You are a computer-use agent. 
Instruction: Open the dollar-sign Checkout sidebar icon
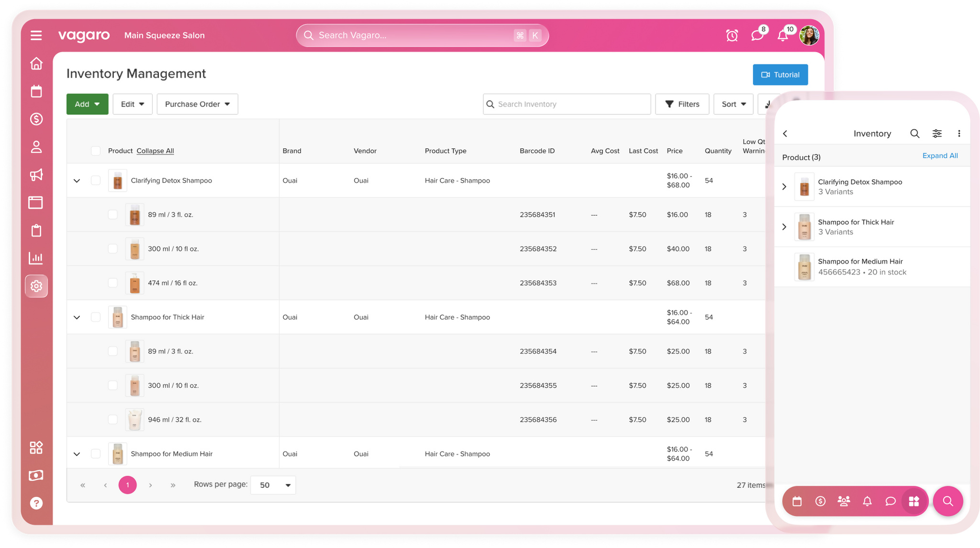tap(36, 119)
